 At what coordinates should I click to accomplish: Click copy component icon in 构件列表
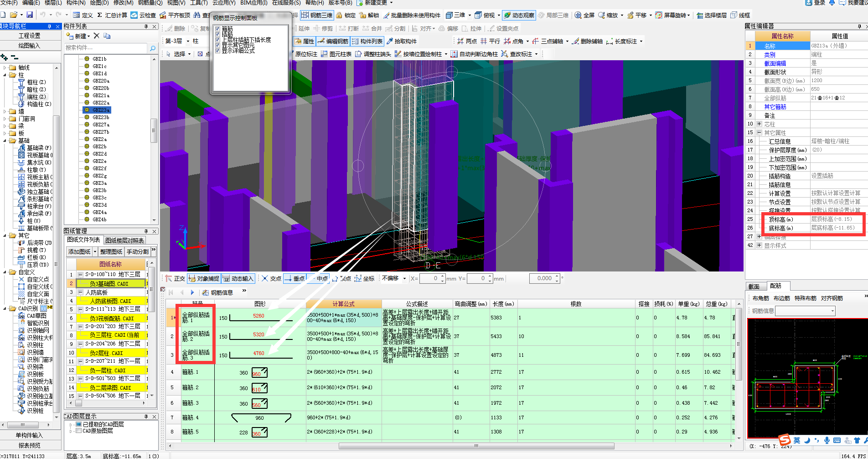coord(107,36)
